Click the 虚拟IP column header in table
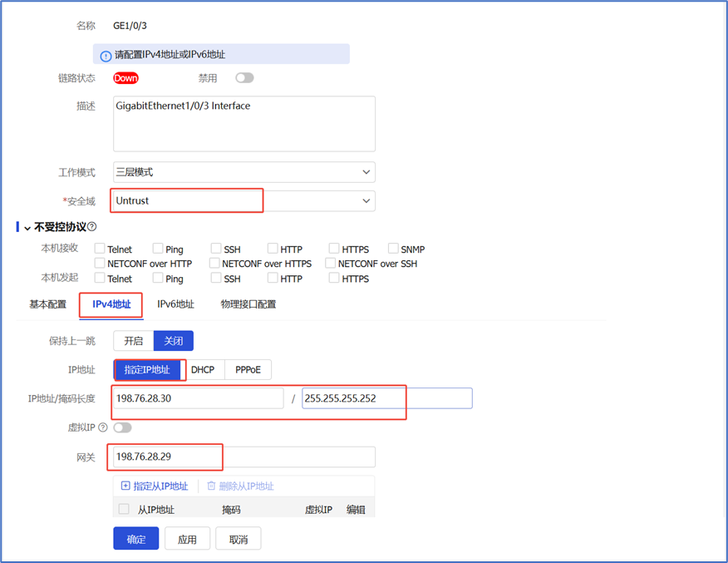 pyautogui.click(x=318, y=510)
